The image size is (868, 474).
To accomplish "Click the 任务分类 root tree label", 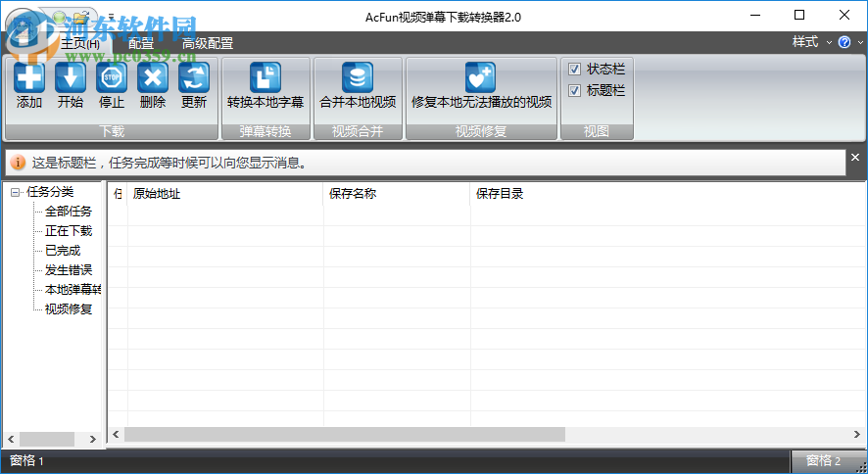I will pyautogui.click(x=50, y=192).
